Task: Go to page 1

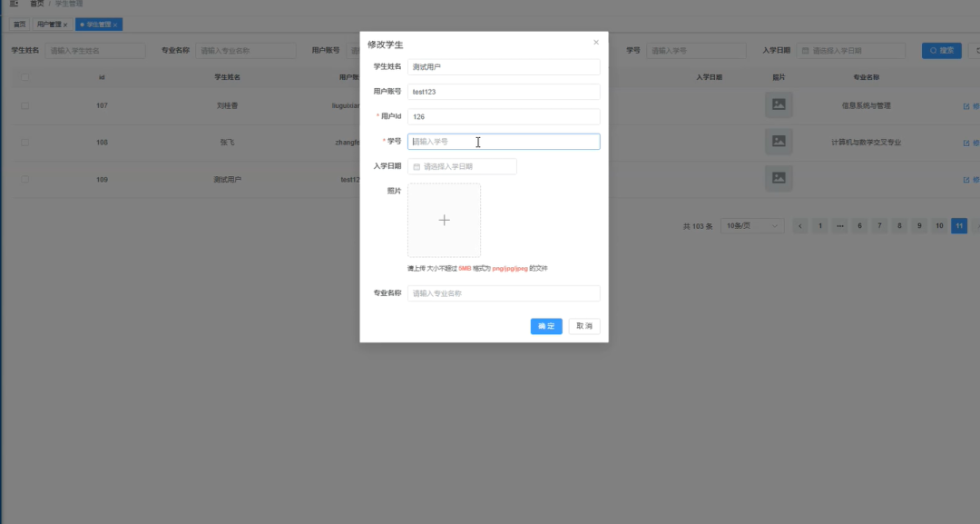Action: point(820,226)
